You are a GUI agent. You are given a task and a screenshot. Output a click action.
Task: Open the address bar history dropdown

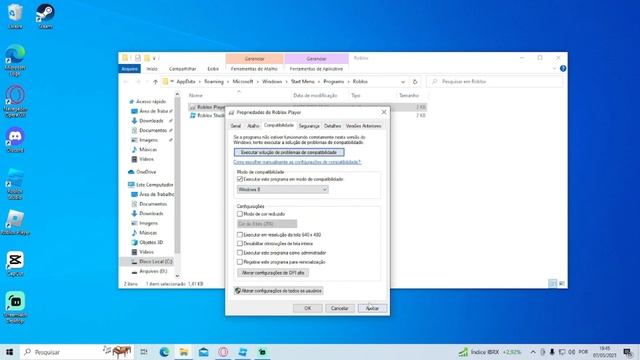tap(403, 82)
